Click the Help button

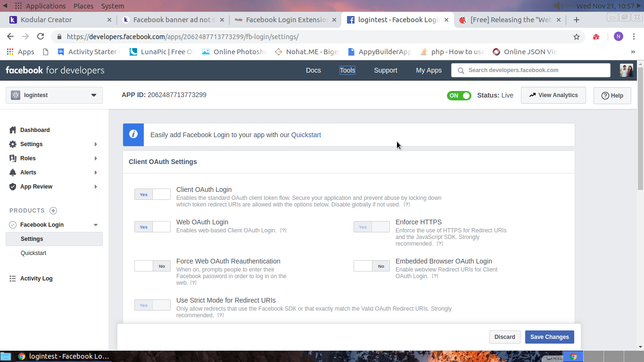point(612,95)
